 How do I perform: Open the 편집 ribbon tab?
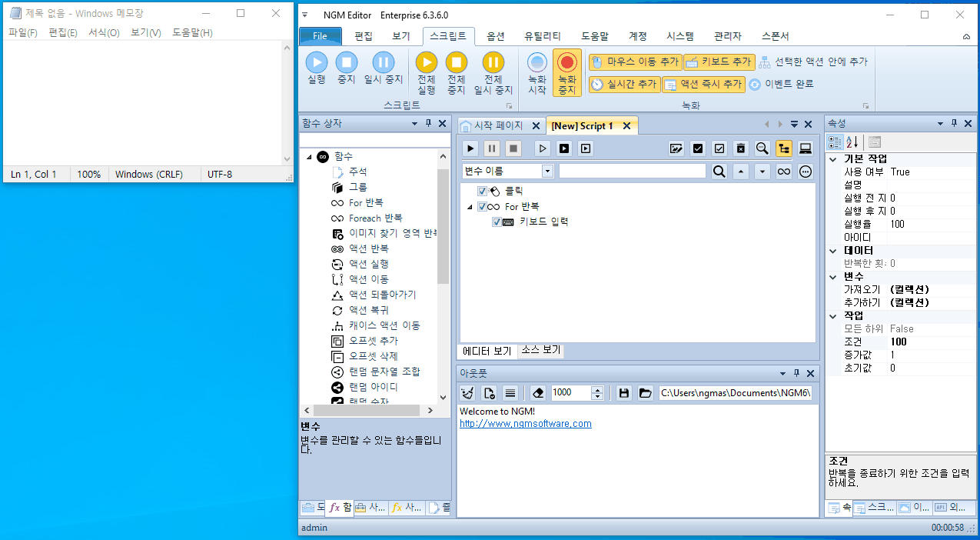(x=364, y=36)
